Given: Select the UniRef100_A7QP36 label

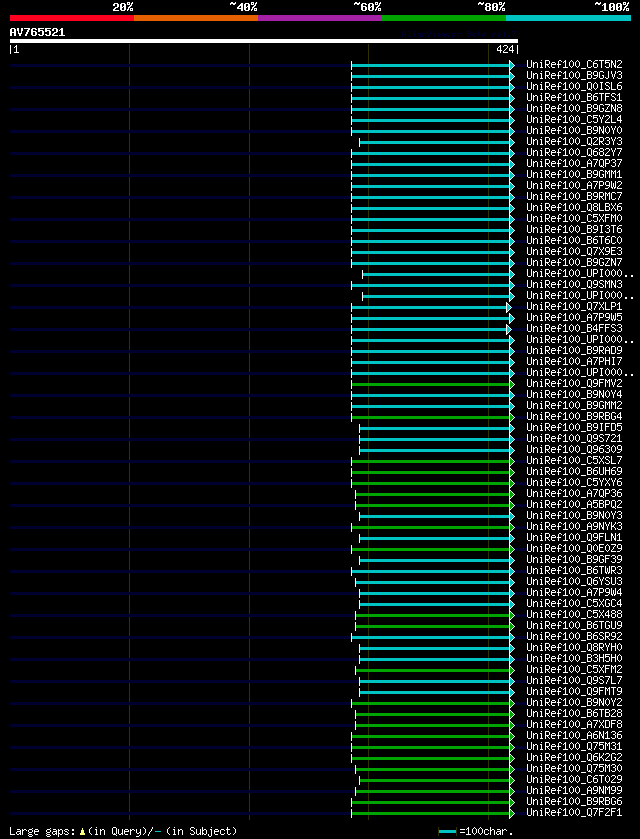Looking at the screenshot, I should tap(574, 493).
